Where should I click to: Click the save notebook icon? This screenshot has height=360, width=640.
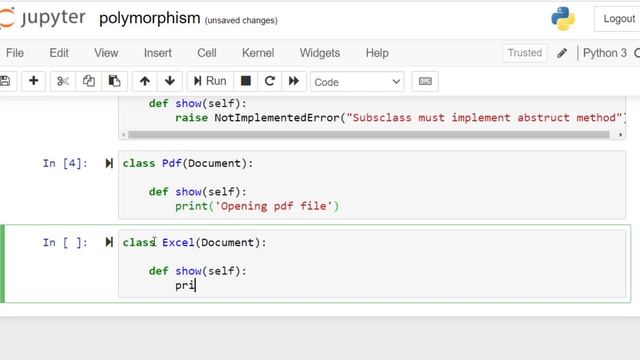coord(5,81)
